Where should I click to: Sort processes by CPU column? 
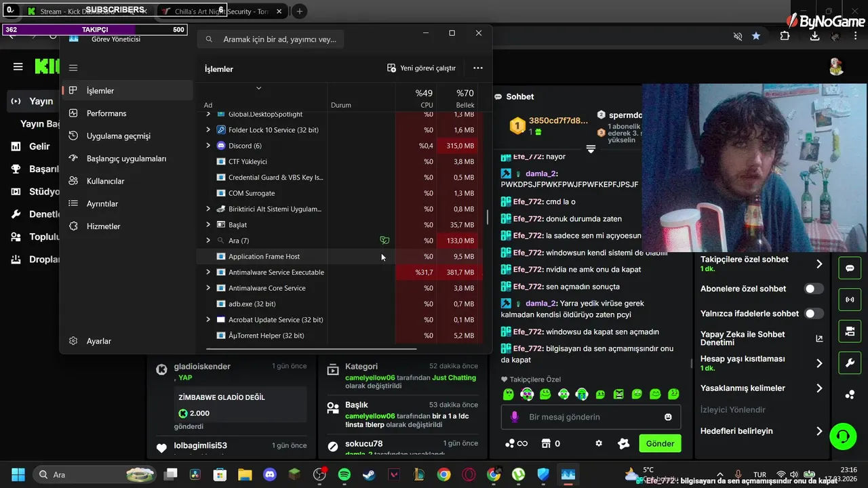pos(416,98)
